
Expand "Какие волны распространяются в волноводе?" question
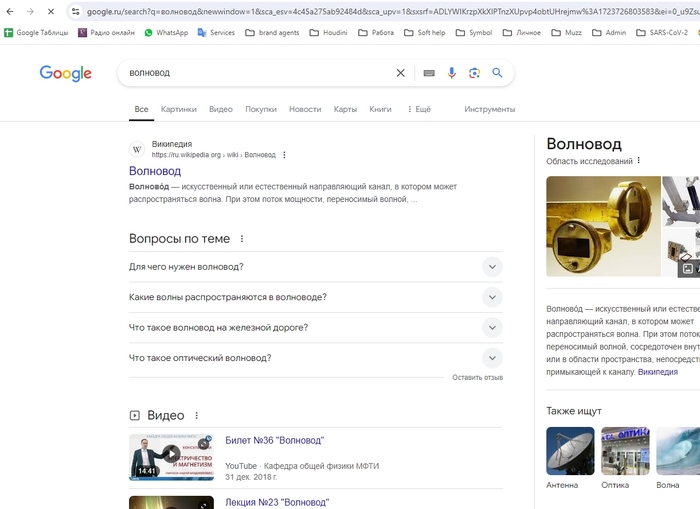[491, 297]
